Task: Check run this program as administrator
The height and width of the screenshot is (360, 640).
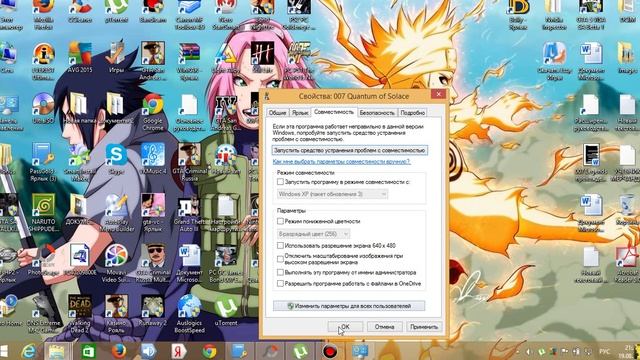Action: point(280,272)
